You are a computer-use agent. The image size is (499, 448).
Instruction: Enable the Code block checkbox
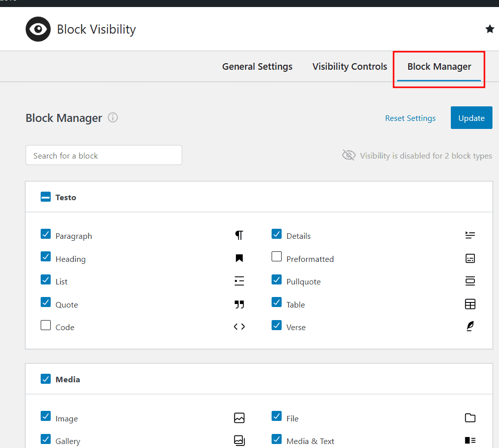(x=46, y=325)
